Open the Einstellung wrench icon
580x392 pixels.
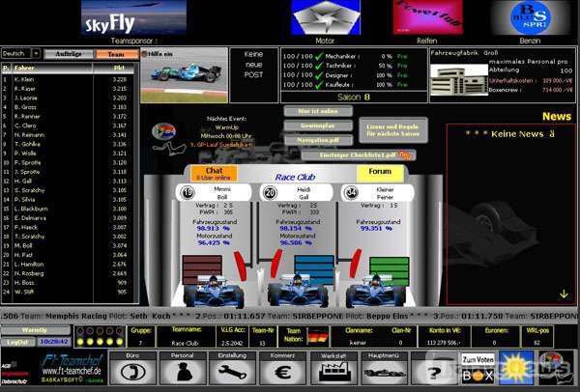click(x=232, y=373)
